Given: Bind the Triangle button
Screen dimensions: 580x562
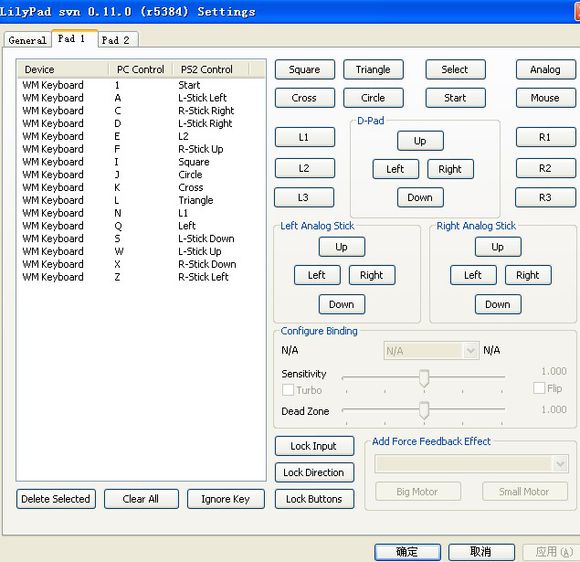Looking at the screenshot, I should pyautogui.click(x=373, y=69).
